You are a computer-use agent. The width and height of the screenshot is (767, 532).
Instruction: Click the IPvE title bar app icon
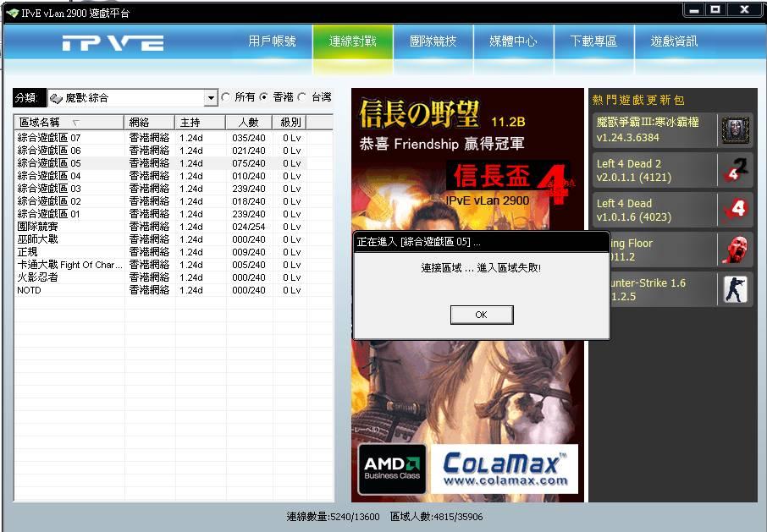coord(12,13)
